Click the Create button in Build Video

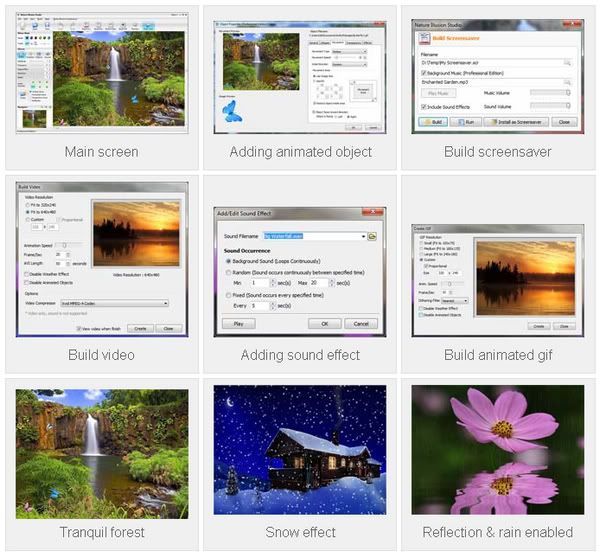[x=140, y=328]
